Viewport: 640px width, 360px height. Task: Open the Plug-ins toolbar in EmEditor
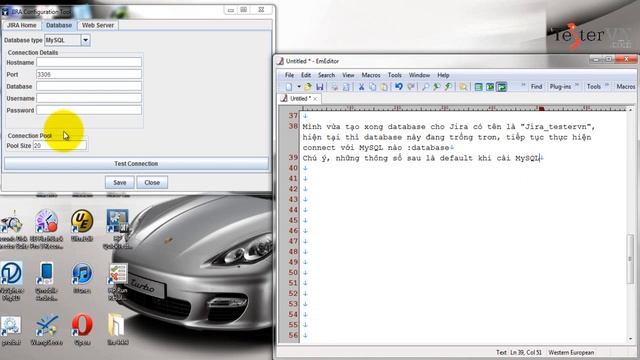point(560,87)
